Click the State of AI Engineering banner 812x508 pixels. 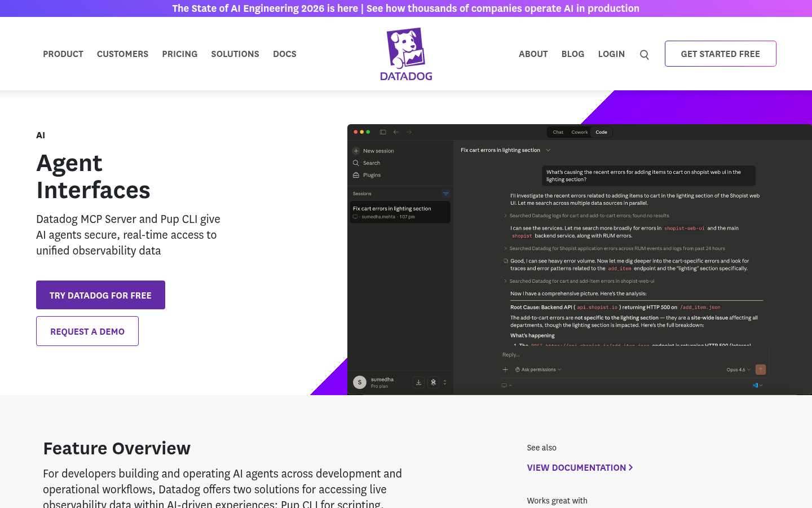406,8
